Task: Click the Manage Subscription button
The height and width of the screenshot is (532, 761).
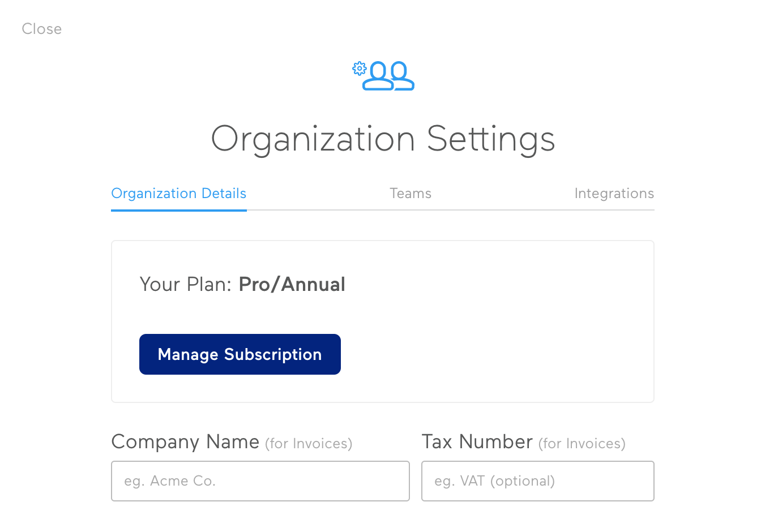Action: pyautogui.click(x=240, y=354)
